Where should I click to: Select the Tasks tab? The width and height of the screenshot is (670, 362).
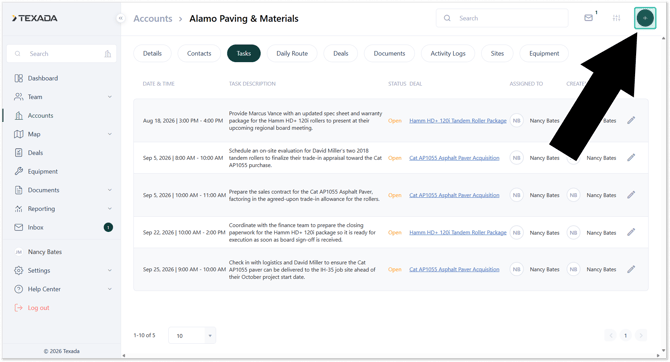[x=244, y=53]
